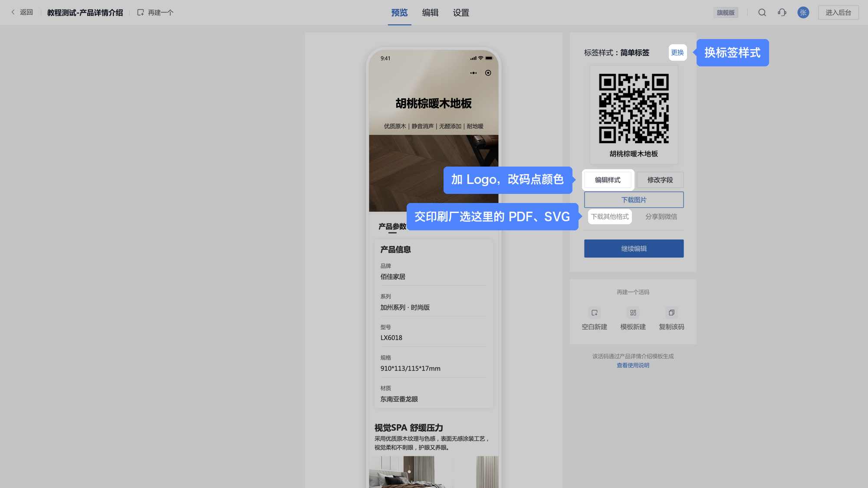Click the 编辑样式 button
The image size is (868, 488).
(608, 180)
